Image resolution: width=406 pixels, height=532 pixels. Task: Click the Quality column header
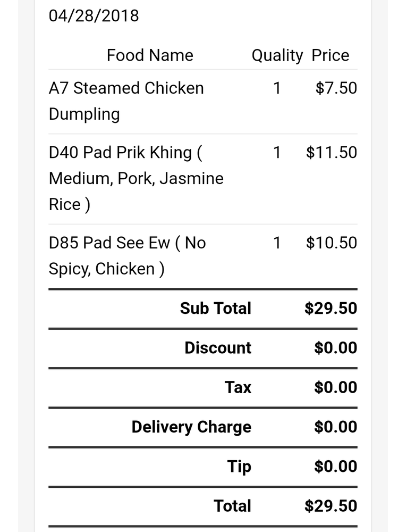tap(277, 55)
